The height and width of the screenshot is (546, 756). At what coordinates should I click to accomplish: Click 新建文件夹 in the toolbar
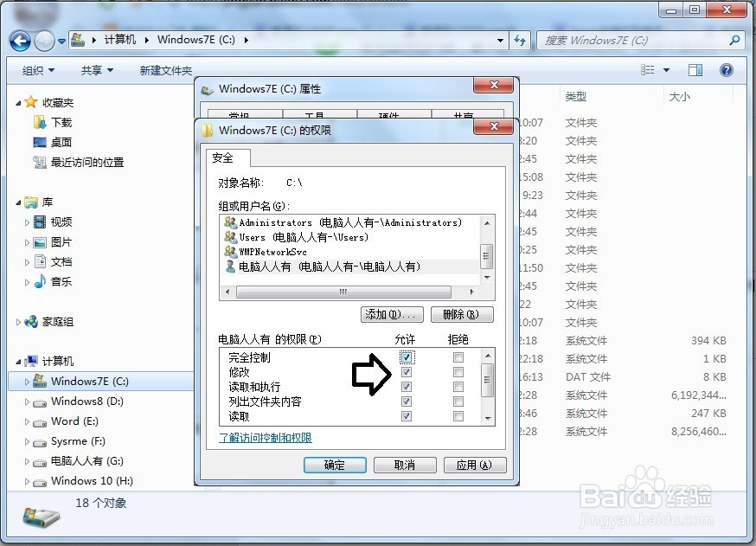pos(166,70)
